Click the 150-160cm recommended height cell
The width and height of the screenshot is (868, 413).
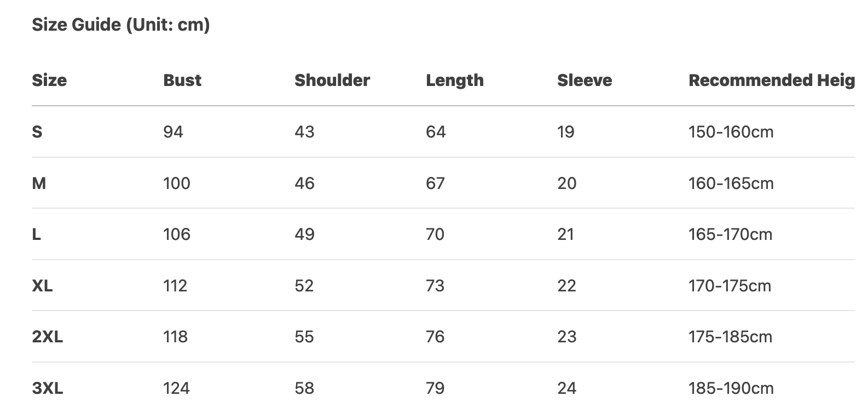click(731, 132)
